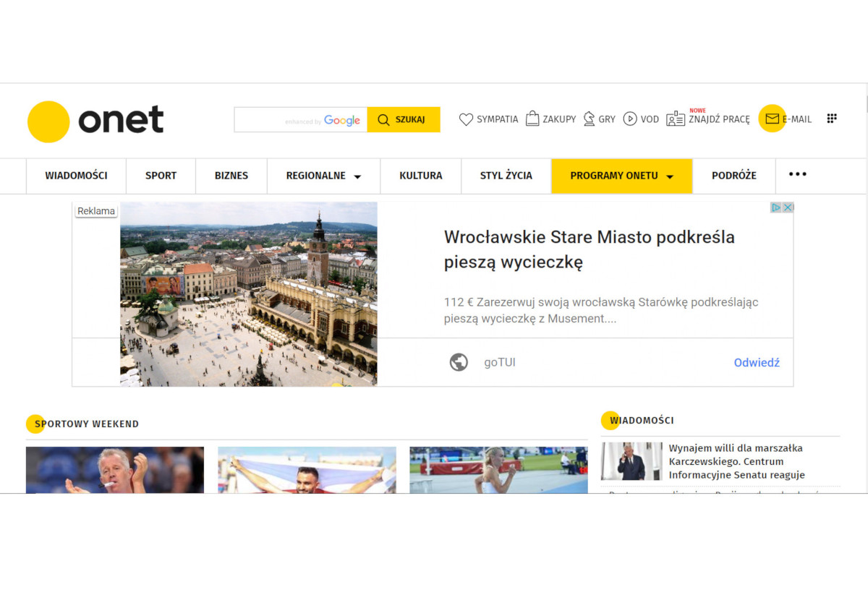
Task: Show more categories with three dots
Action: pyautogui.click(x=798, y=174)
